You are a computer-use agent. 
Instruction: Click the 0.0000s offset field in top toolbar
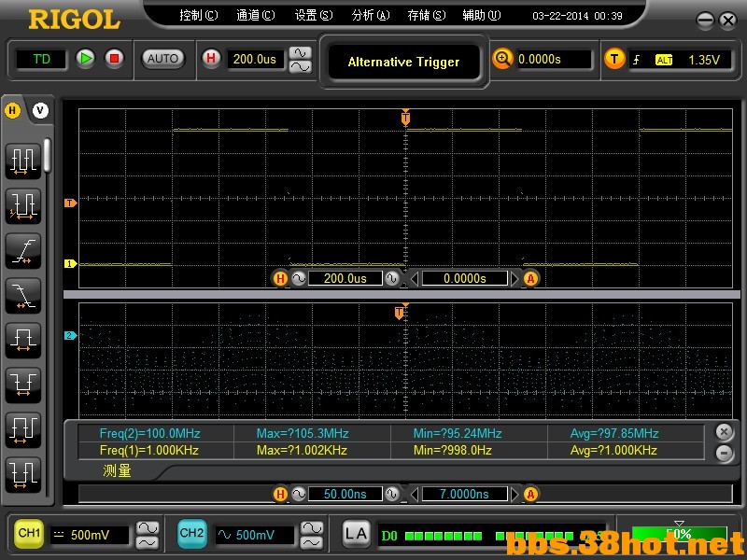click(x=554, y=59)
